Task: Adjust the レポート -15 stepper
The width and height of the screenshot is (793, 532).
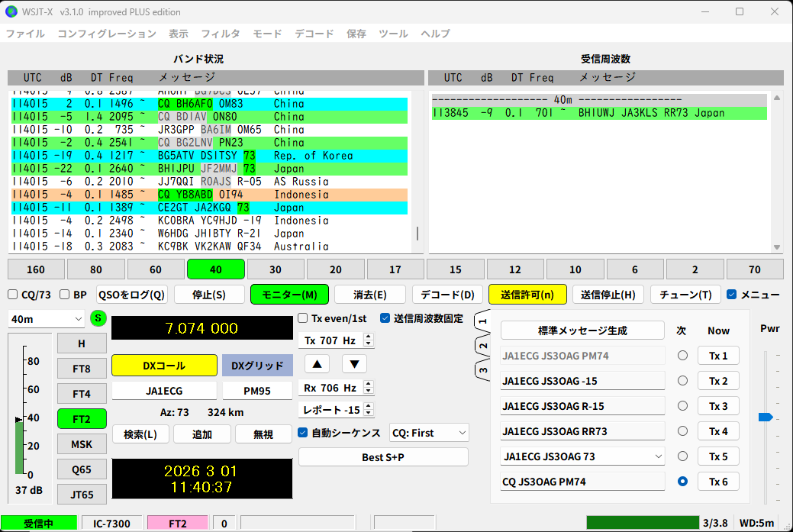Action: [x=369, y=410]
